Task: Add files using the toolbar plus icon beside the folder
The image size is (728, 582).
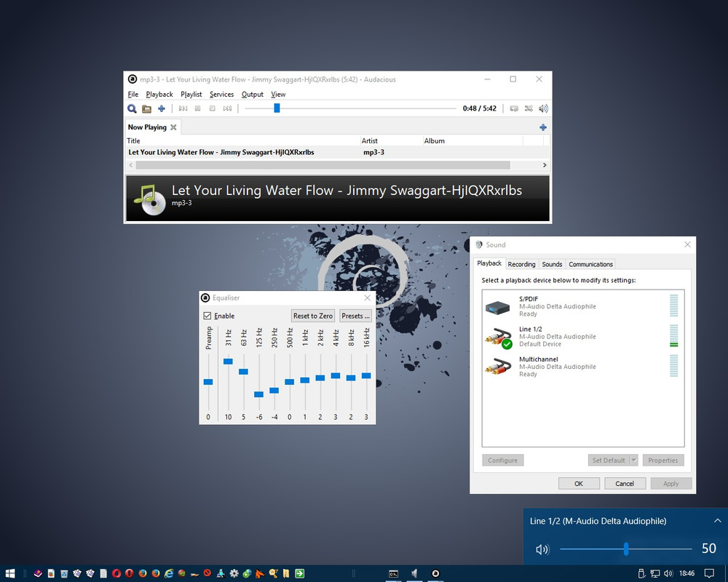Action: 161,108
